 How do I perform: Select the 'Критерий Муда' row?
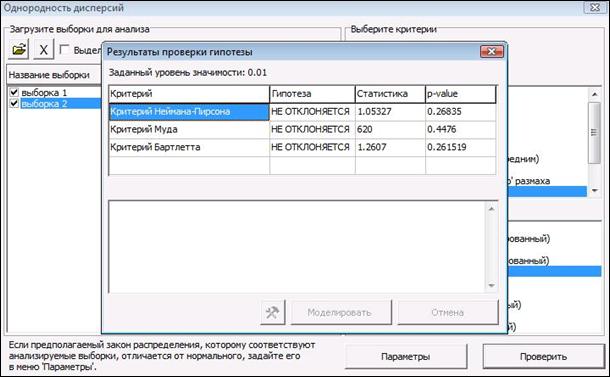pyautogui.click(x=189, y=130)
